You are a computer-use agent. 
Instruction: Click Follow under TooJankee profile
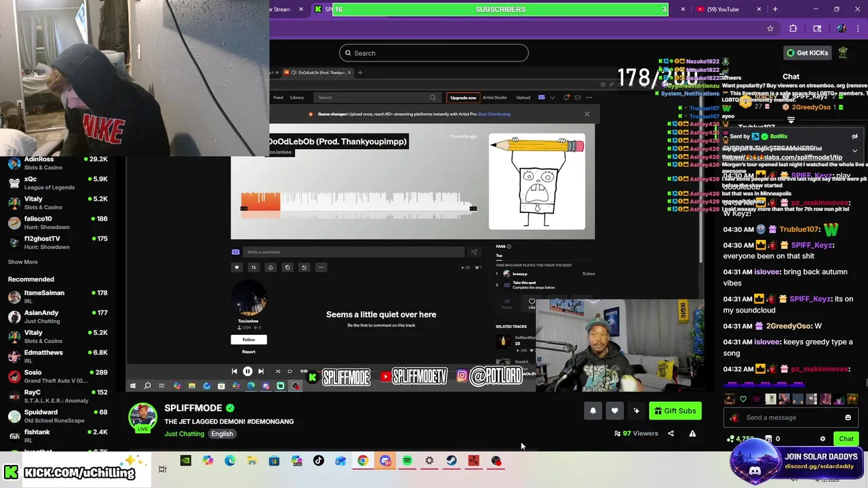249,340
